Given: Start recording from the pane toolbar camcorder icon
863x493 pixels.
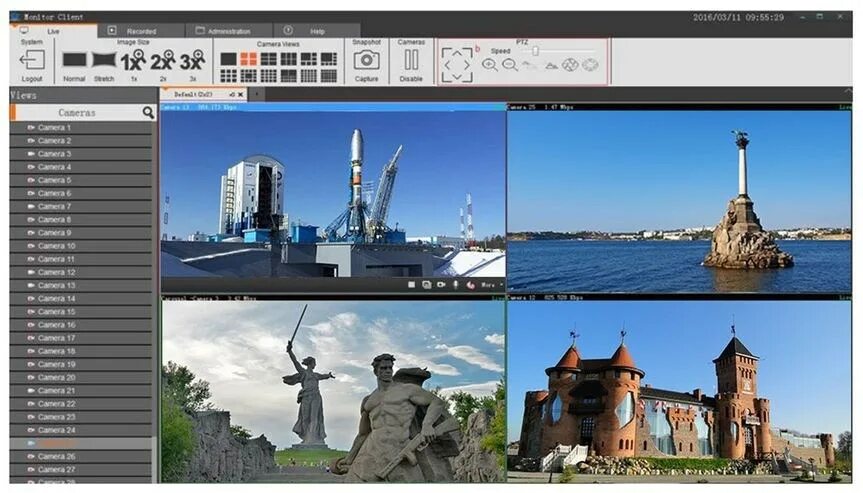Looking at the screenshot, I should tap(441, 284).
